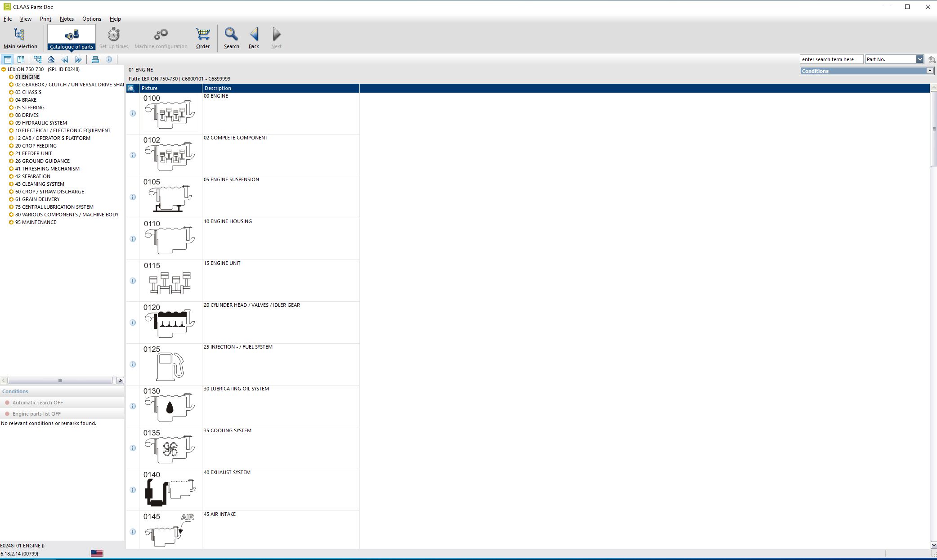Image resolution: width=937 pixels, height=560 pixels.
Task: Expand the 03 CHASSIS tree node
Action: point(11,92)
